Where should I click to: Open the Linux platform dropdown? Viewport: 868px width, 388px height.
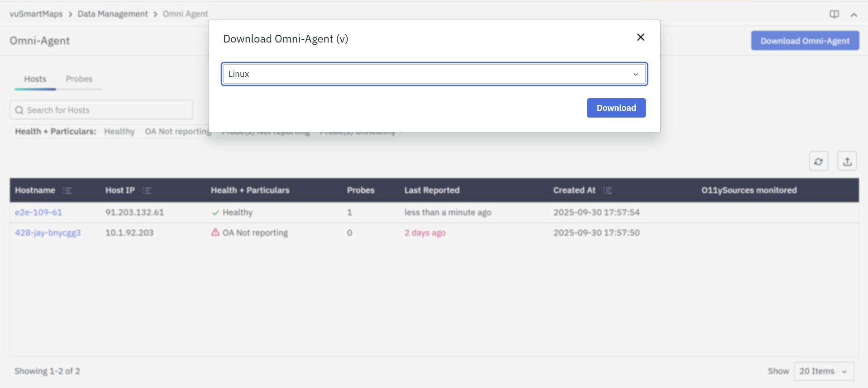(434, 74)
